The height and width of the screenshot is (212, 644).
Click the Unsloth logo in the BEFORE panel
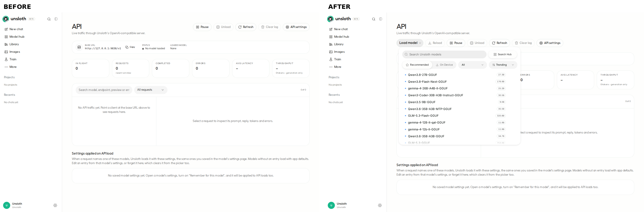pos(6,19)
